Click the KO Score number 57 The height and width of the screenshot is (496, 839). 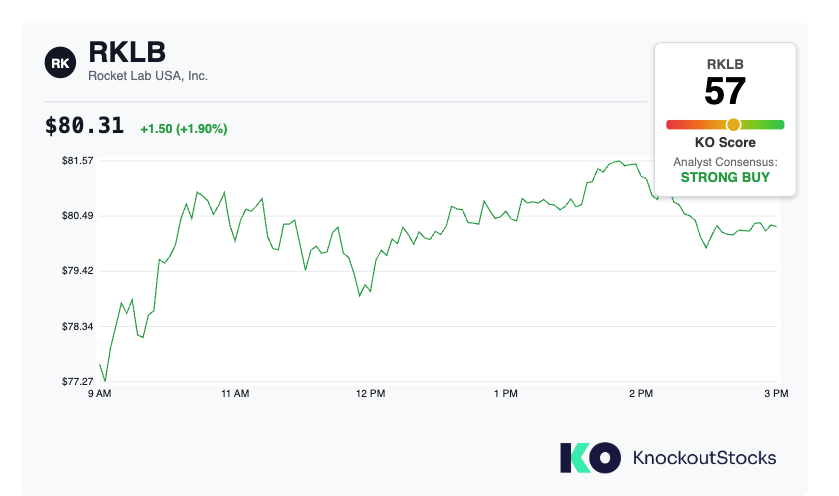pos(725,91)
